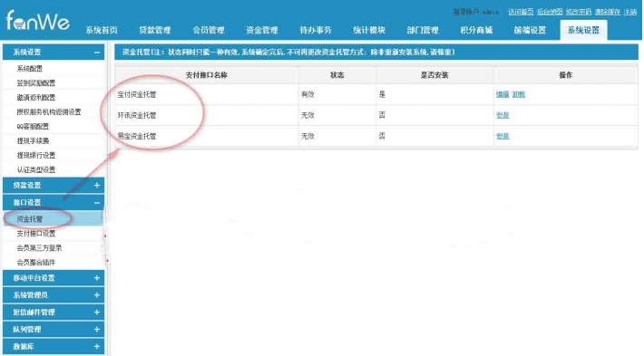The image size is (644, 356).
Task: Click the 状态 column header
Action: [x=337, y=75]
